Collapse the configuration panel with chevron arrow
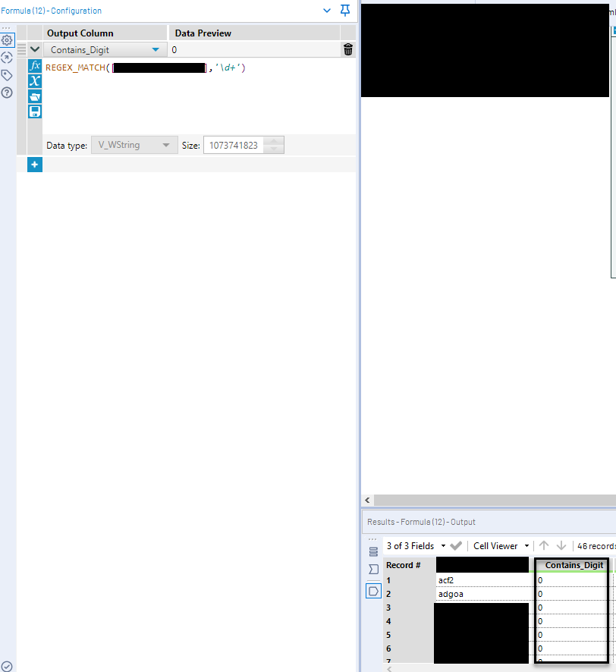Viewport: 616px width, 672px height. (x=327, y=11)
